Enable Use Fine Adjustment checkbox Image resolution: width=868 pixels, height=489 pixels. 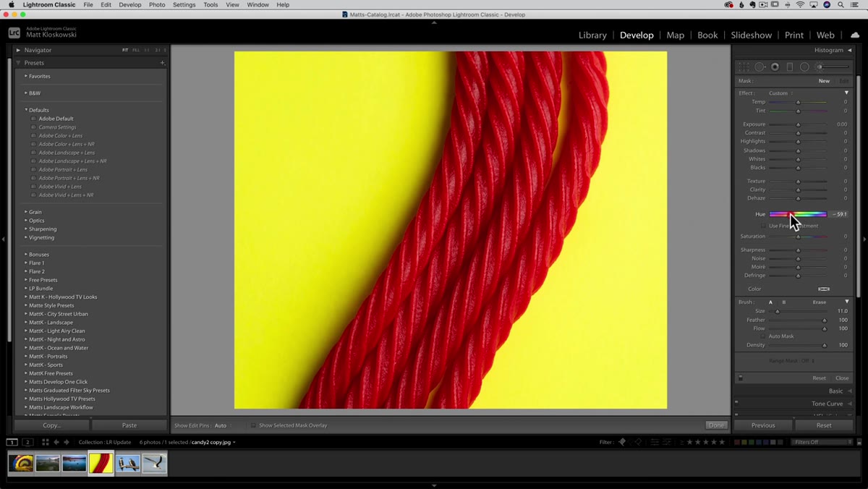tap(764, 226)
